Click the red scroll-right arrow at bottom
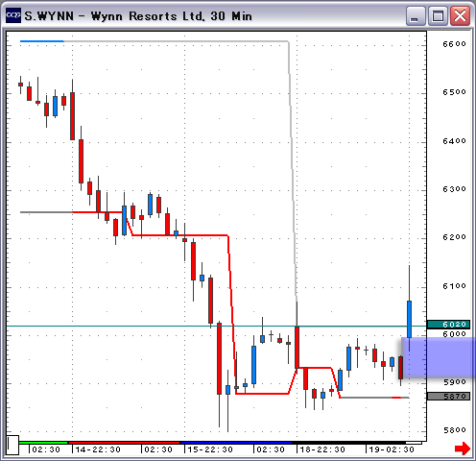Viewport: 476px width, 461px height. point(462,449)
